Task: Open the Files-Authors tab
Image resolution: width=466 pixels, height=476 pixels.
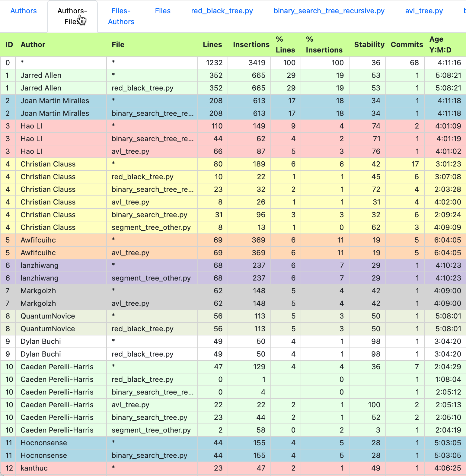Action: pos(121,16)
